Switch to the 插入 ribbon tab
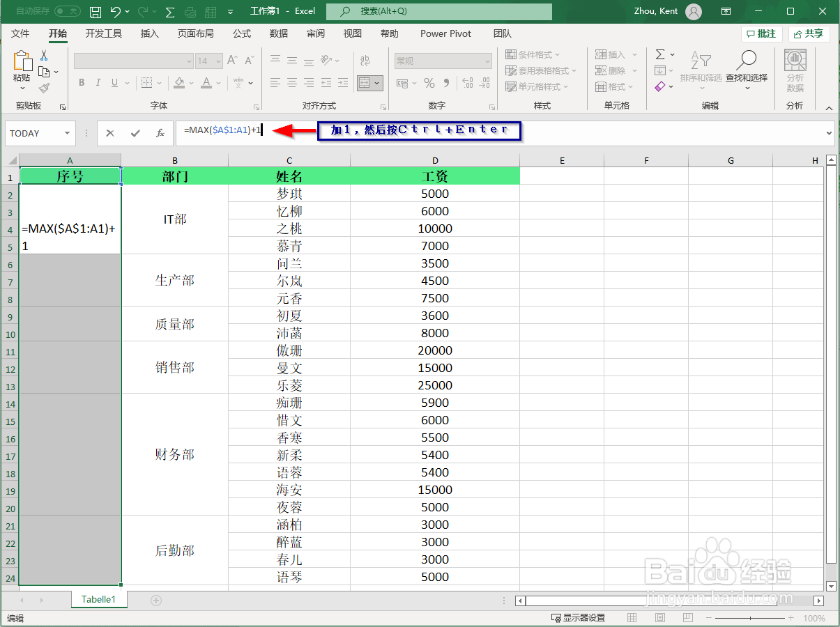Image resolution: width=840 pixels, height=627 pixels. (150, 33)
